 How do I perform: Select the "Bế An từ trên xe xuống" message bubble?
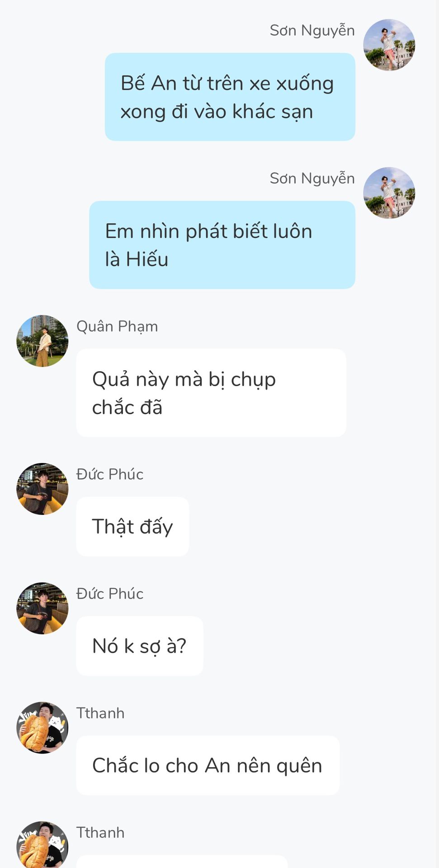[x=230, y=97]
